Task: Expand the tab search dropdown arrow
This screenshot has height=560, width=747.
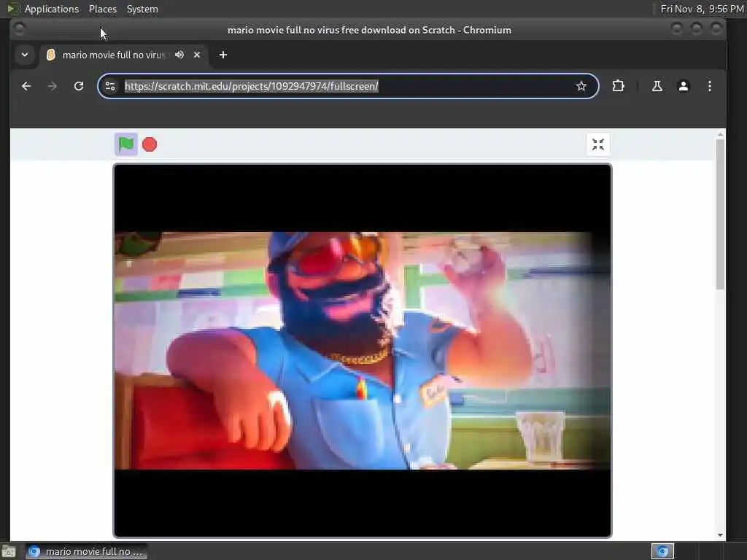Action: pos(25,55)
